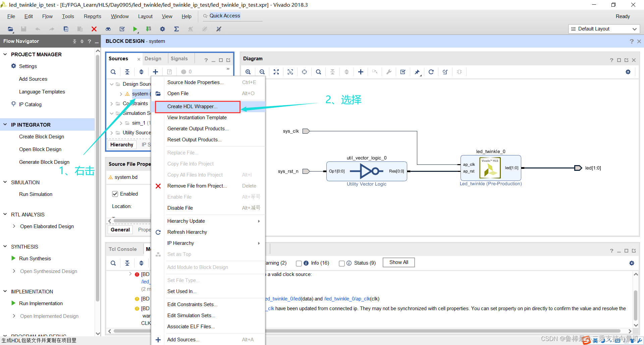Expand the Hierarchy Update submenu
This screenshot has height=345, width=644.
pos(259,221)
